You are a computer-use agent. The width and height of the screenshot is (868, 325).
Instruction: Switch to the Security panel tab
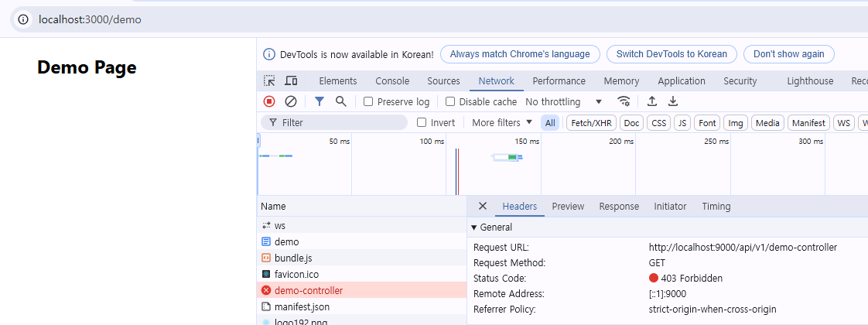(740, 80)
